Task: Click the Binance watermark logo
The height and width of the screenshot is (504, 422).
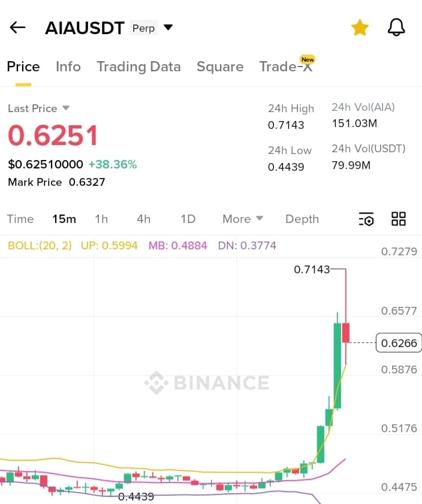Action: click(207, 382)
